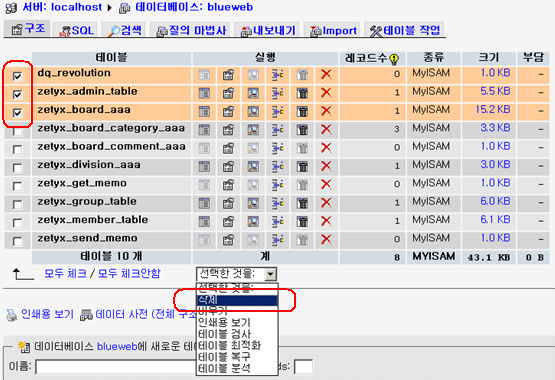Click the insert icon for zetyx_division_aaa
This screenshot has width=555, height=380.
coord(278,166)
